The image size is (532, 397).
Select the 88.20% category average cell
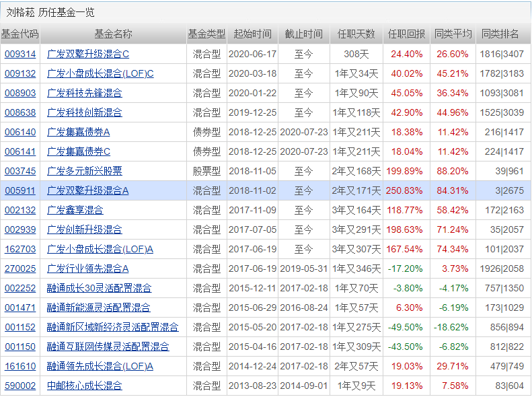tap(452, 171)
